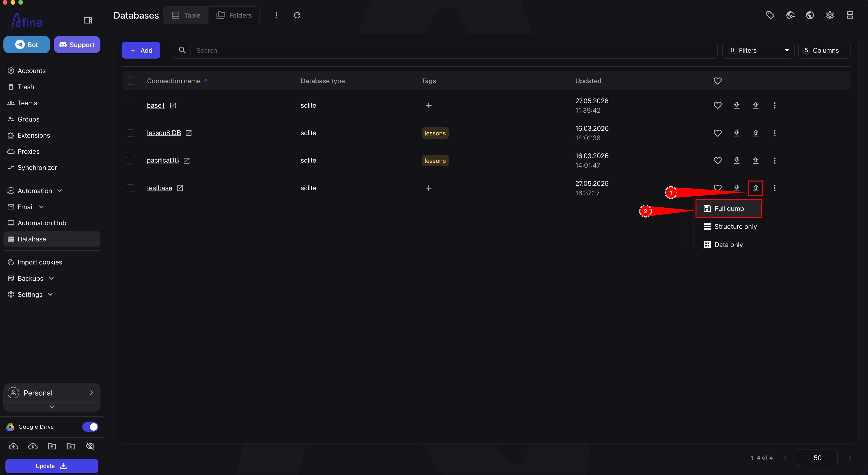Screen dimensions: 868x475
Task: Open the Telegram Bot button
Action: click(x=27, y=45)
